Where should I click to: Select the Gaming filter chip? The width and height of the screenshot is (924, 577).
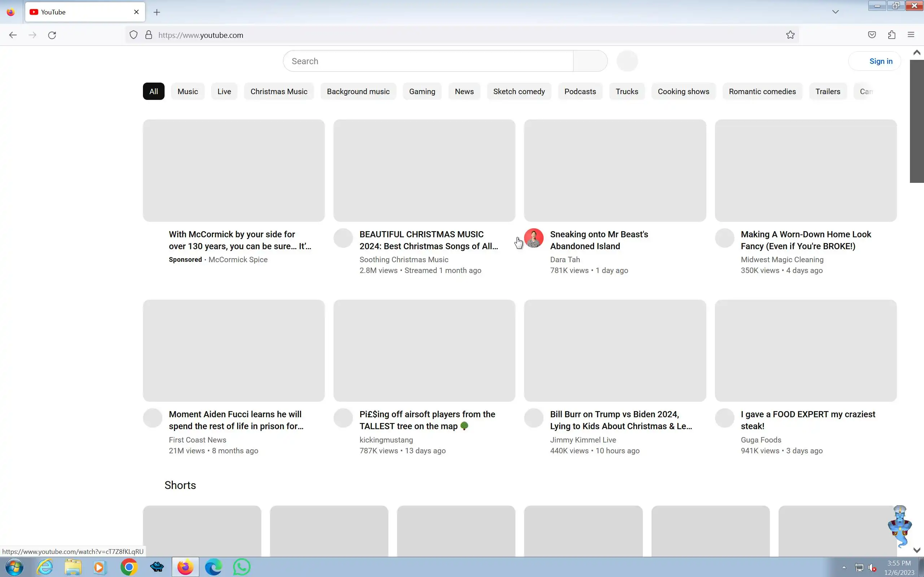(x=422, y=92)
